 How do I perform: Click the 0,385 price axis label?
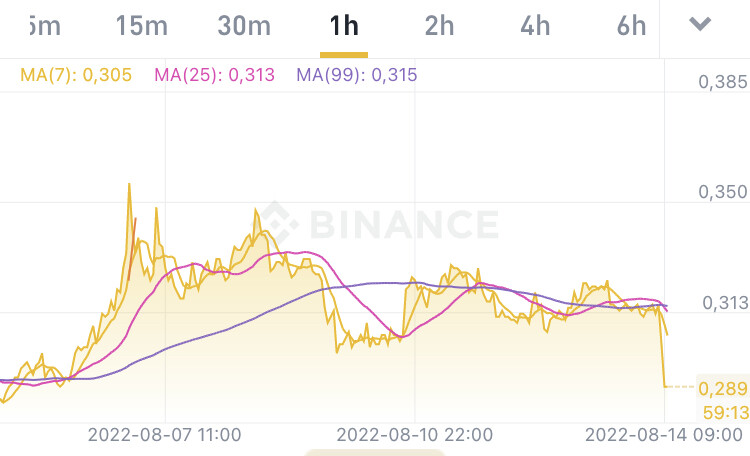click(722, 82)
